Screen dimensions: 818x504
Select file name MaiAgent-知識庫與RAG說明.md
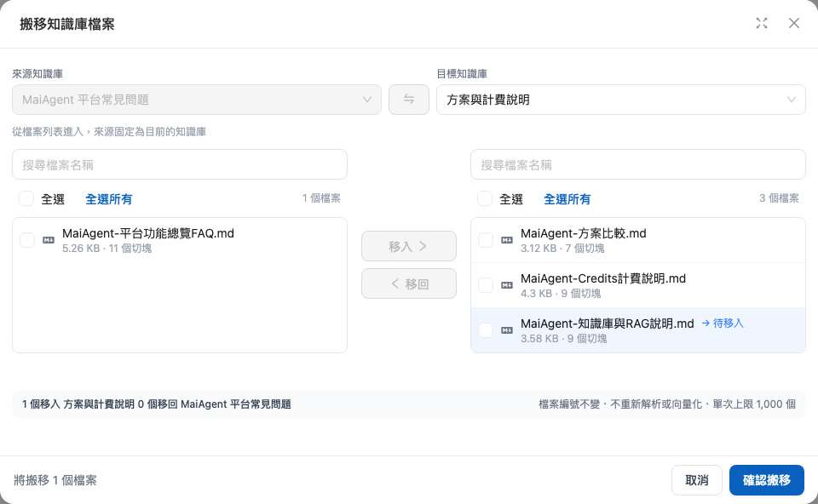608,324
